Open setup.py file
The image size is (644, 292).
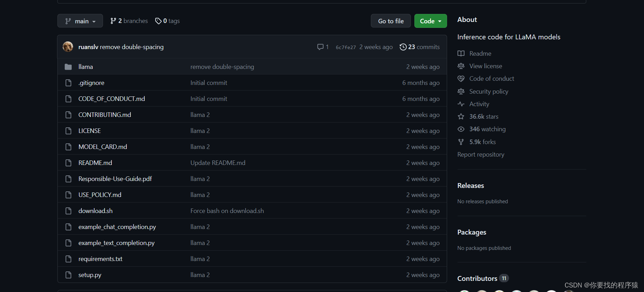coord(90,275)
